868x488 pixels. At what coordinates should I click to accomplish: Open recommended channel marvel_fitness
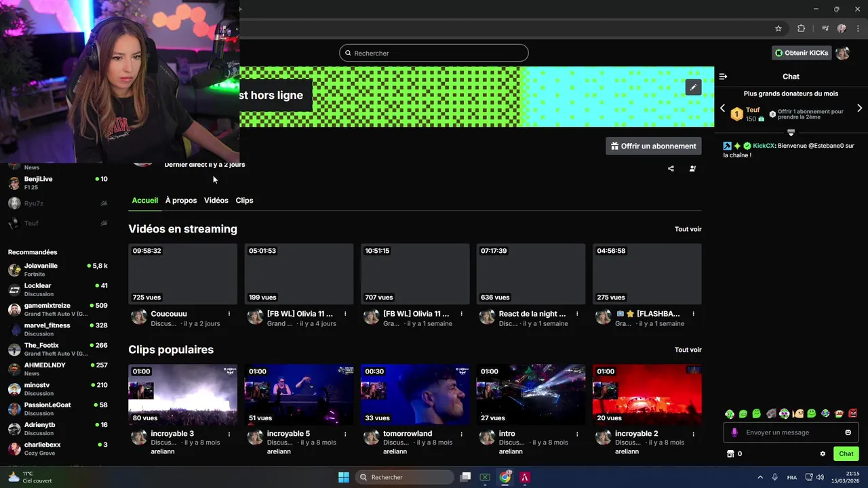click(x=58, y=329)
